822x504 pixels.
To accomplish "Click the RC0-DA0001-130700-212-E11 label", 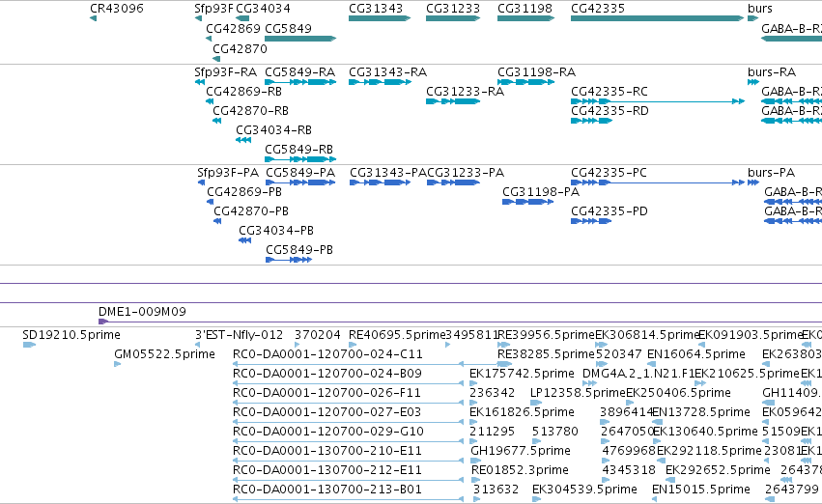I will 327,470.
